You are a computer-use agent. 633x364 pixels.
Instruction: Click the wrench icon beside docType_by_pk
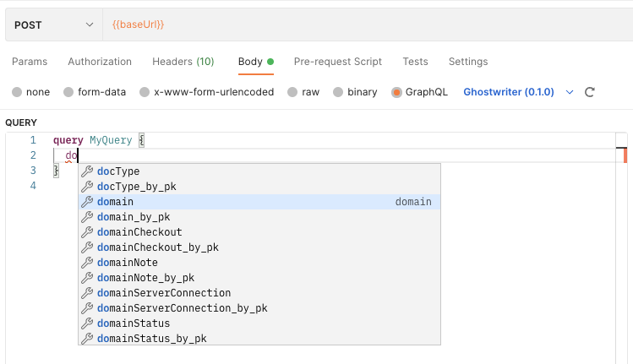[87, 187]
